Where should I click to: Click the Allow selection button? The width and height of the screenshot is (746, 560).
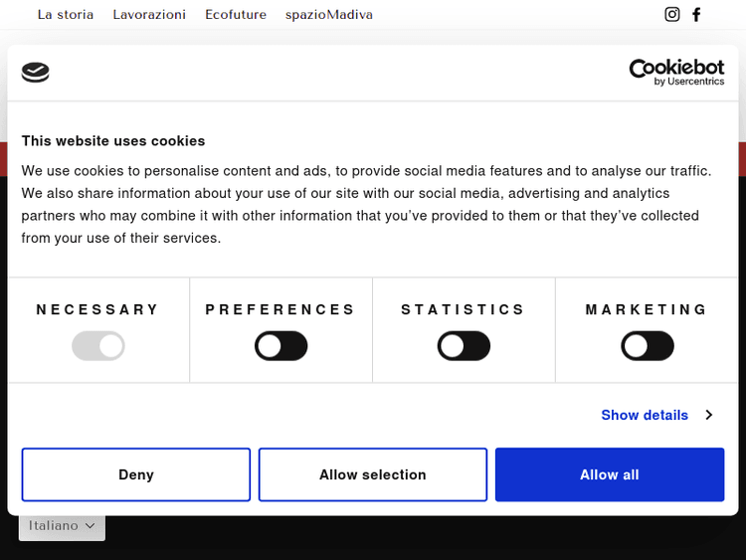(373, 474)
